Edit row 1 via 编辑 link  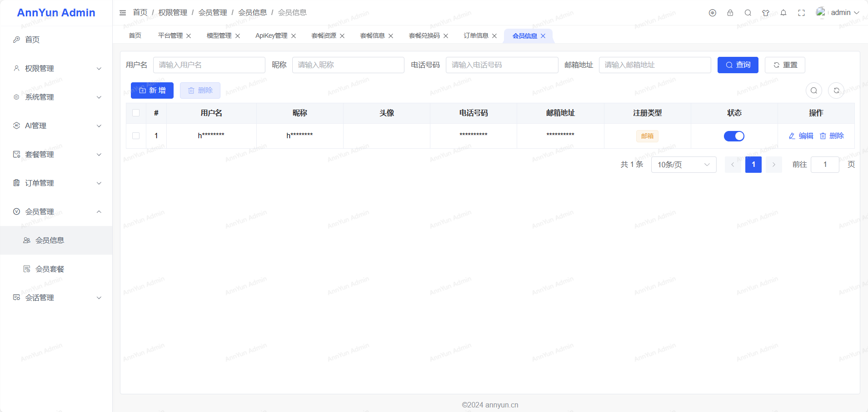click(801, 136)
